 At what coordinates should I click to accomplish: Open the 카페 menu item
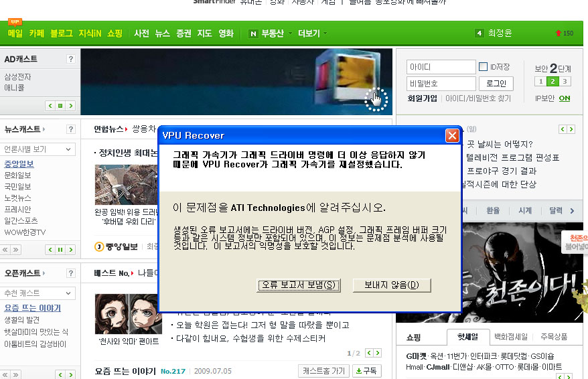[x=36, y=33]
